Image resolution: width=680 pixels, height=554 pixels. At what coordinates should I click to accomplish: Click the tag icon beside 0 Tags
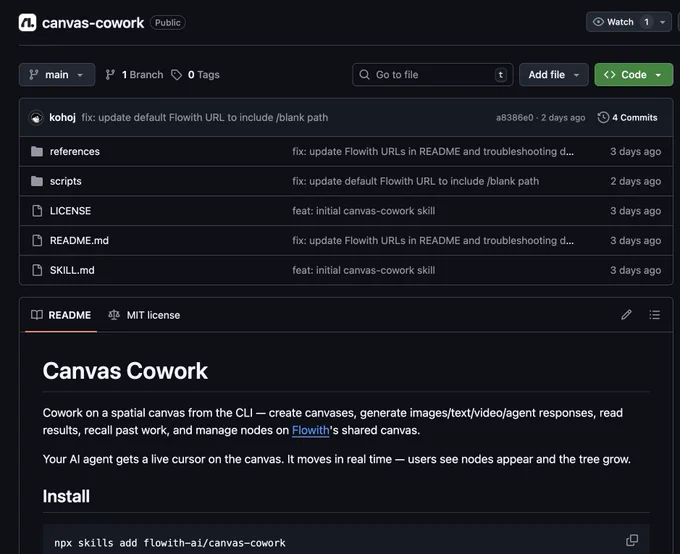click(x=176, y=75)
